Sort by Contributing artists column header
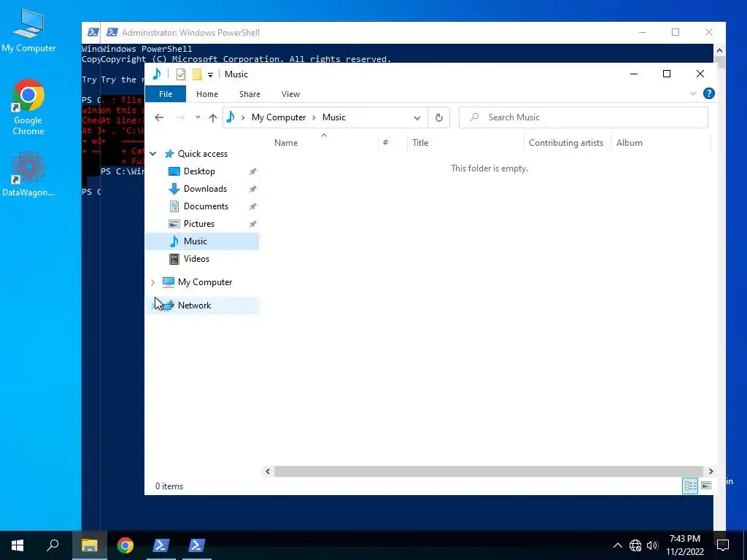Image resolution: width=747 pixels, height=560 pixels. click(x=568, y=143)
